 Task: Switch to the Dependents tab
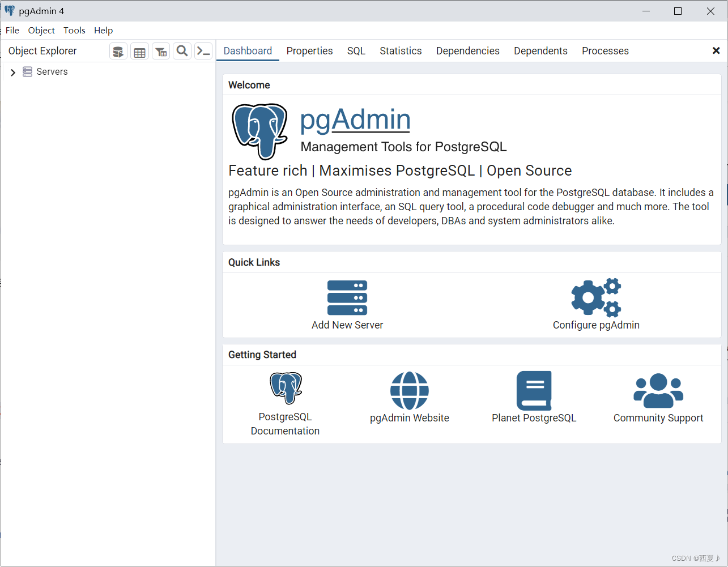coord(540,51)
